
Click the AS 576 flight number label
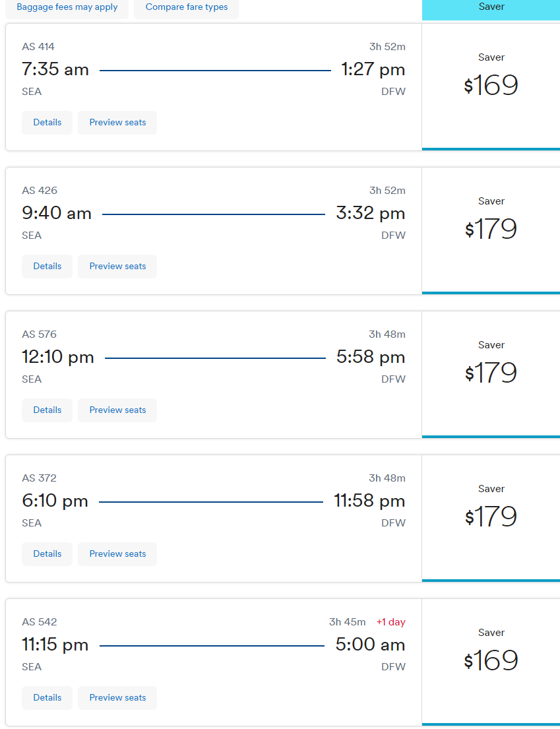tap(39, 334)
